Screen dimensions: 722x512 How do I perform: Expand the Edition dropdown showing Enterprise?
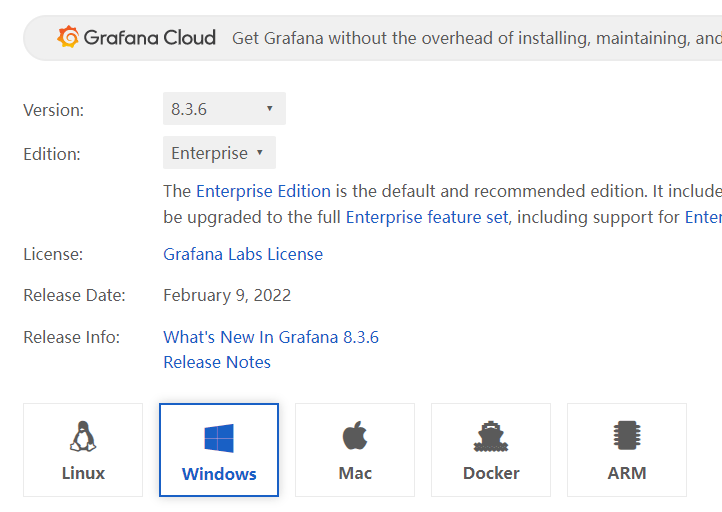point(219,153)
